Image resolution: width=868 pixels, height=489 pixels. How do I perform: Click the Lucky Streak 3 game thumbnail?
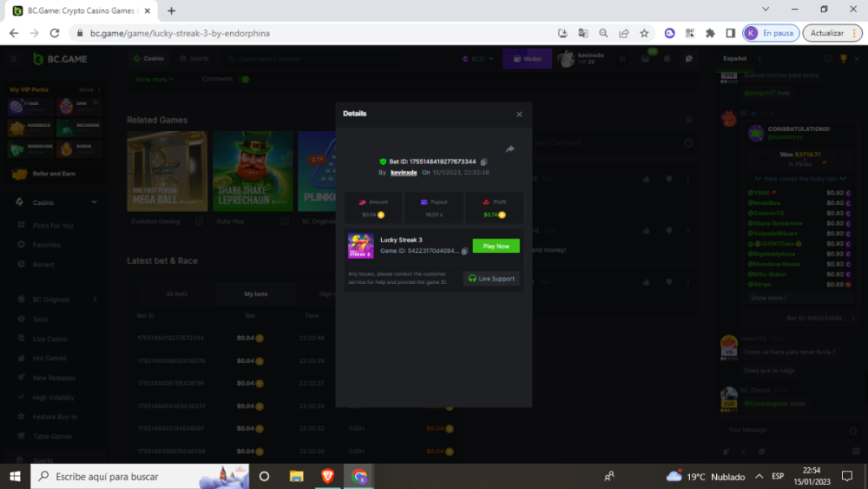[360, 245]
